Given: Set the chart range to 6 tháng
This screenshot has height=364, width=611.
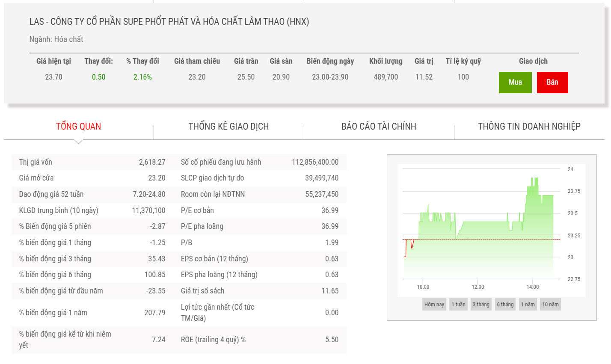Looking at the screenshot, I should (505, 305).
